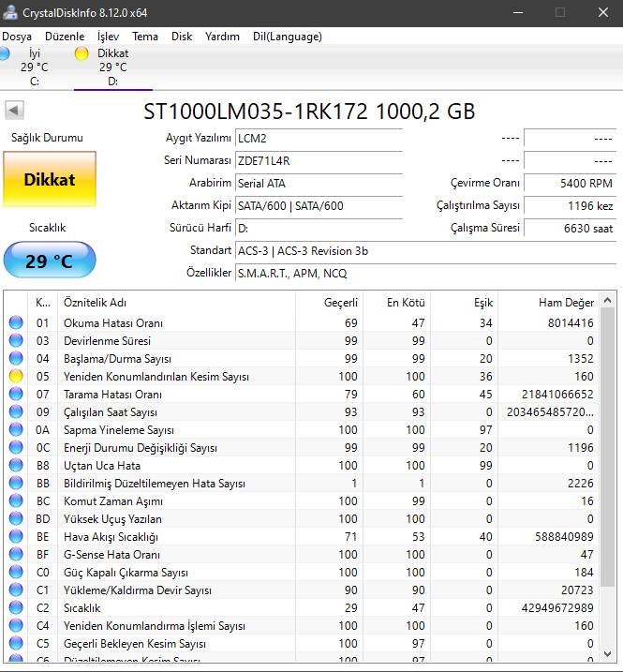Click the yellow Dikkat orb for disk D:
This screenshot has height=672, width=623.
(82, 53)
